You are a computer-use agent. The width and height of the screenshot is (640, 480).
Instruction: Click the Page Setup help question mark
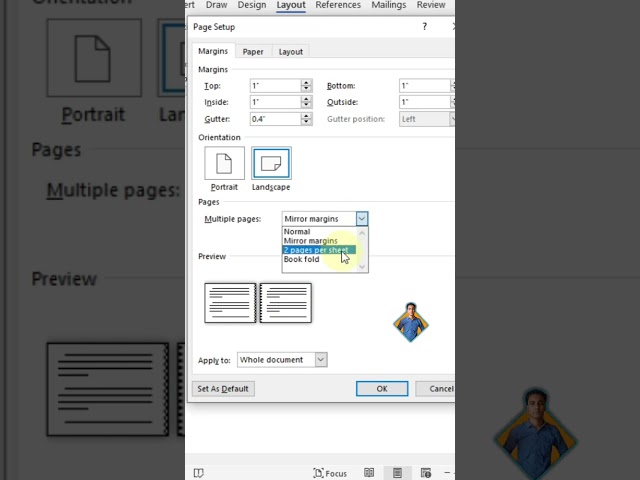pos(424,27)
